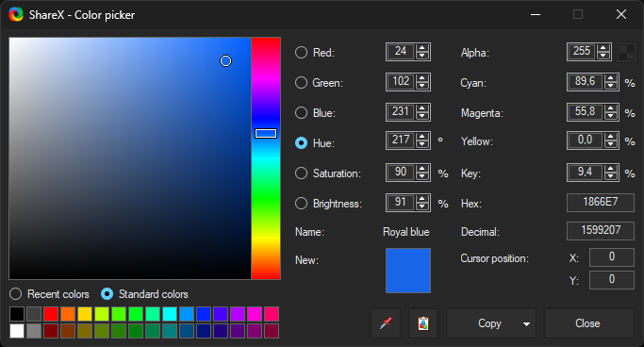
Task: Select the Blue radio button
Action: (301, 112)
